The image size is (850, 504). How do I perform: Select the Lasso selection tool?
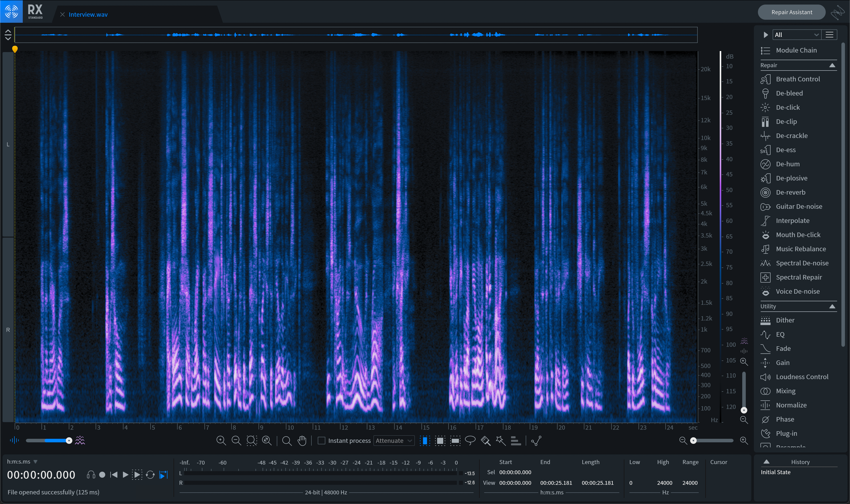point(470,441)
